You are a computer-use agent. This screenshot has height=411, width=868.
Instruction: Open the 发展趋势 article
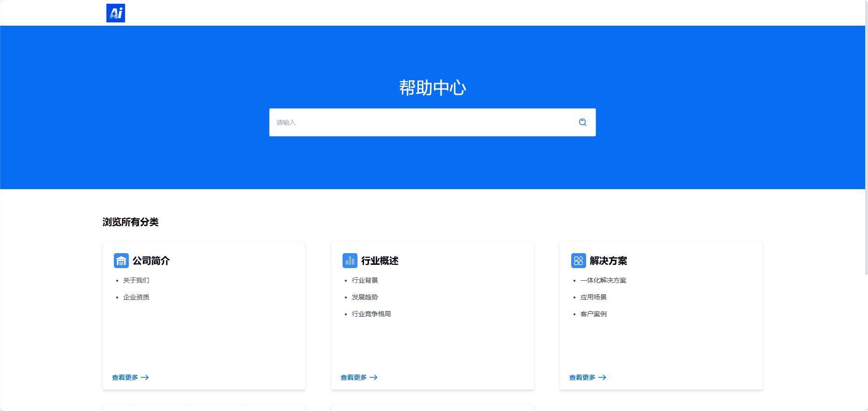click(x=365, y=297)
